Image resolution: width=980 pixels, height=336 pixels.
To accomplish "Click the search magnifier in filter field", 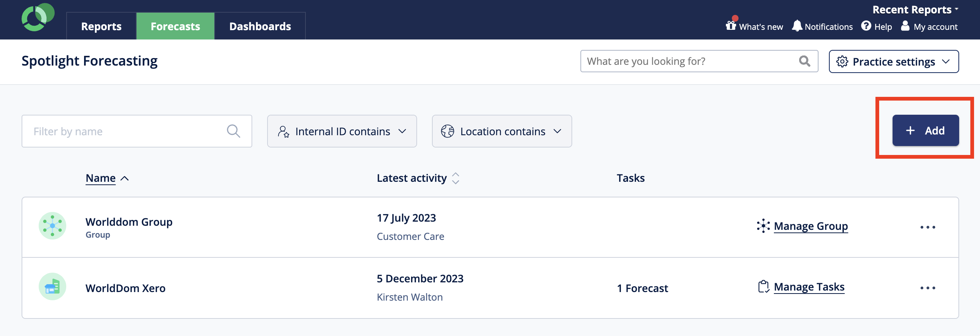I will [x=234, y=131].
